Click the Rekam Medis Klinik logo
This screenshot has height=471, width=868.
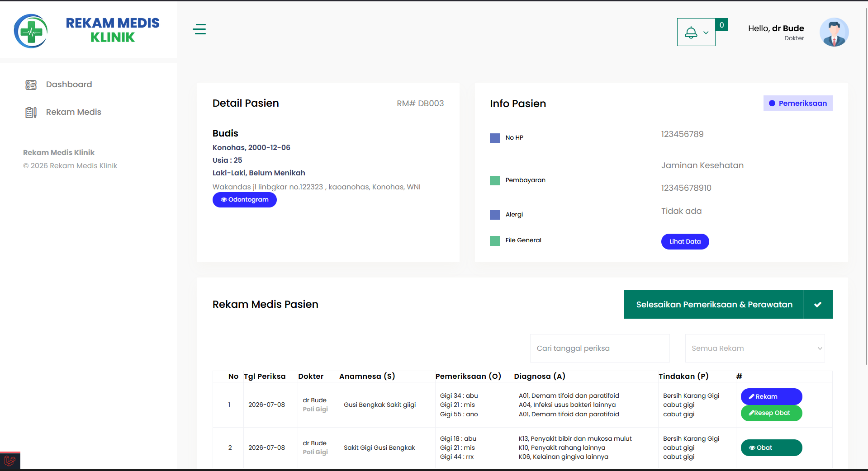click(x=87, y=31)
